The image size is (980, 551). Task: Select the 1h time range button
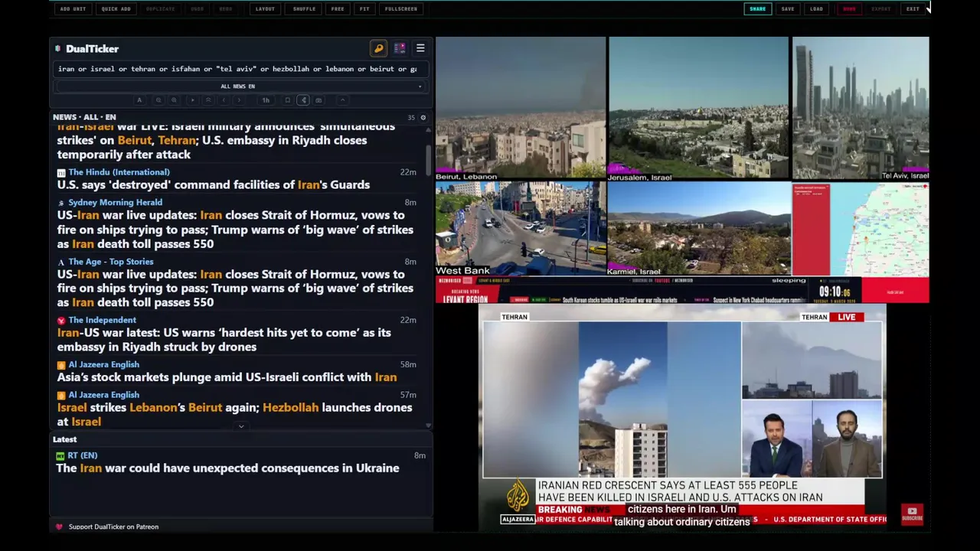(x=266, y=100)
